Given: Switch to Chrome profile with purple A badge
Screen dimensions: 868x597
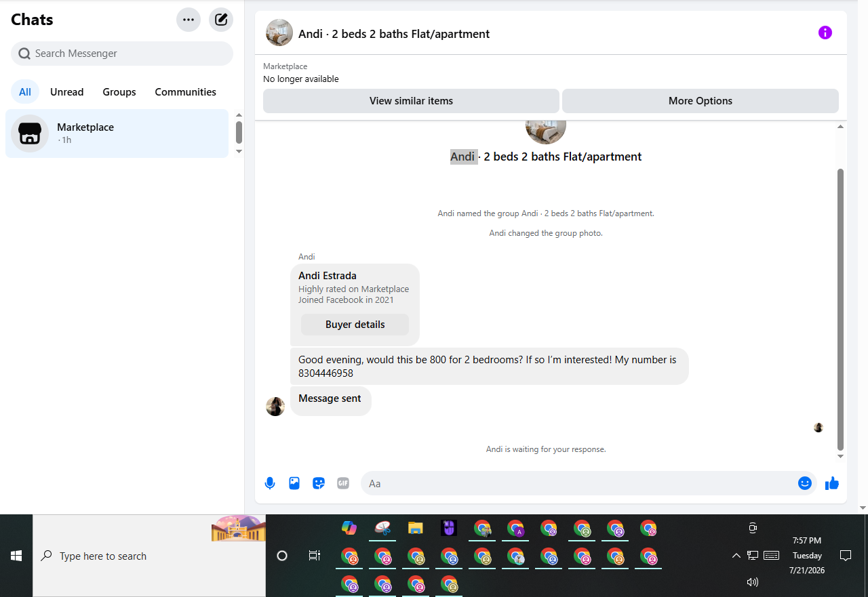Looking at the screenshot, I should 515,528.
